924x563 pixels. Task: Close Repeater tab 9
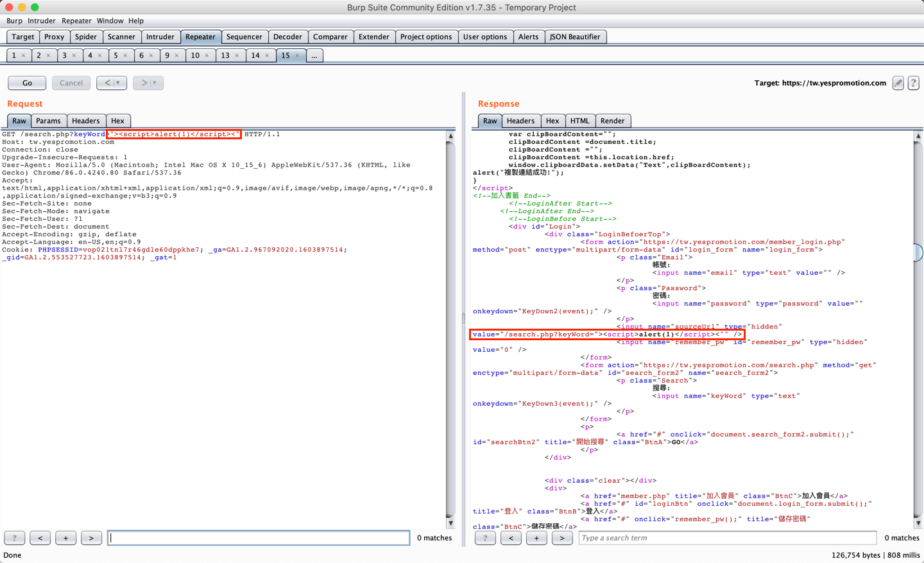177,56
